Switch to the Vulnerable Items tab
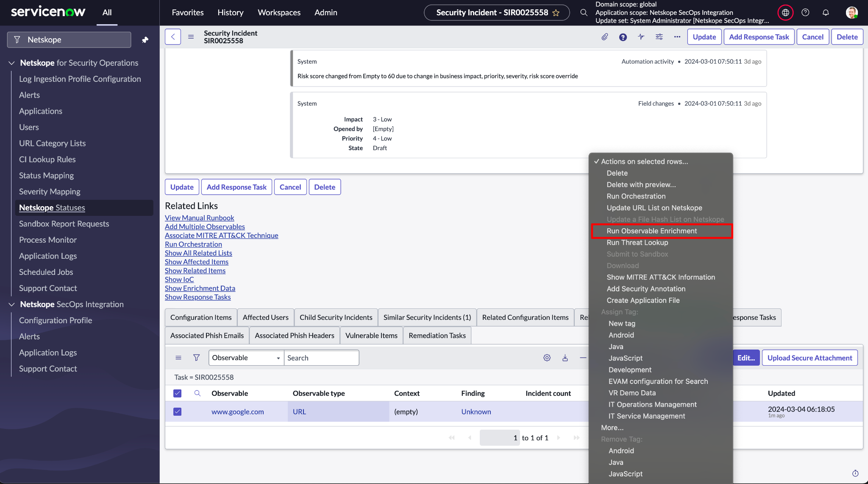This screenshot has width=868, height=484. pyautogui.click(x=371, y=336)
